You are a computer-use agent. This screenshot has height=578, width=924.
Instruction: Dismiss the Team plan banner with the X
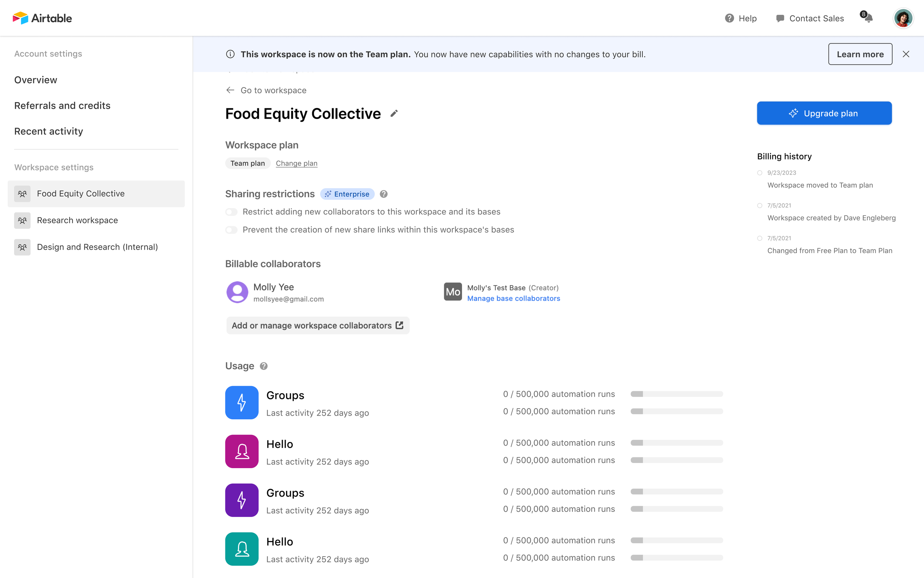coord(906,54)
